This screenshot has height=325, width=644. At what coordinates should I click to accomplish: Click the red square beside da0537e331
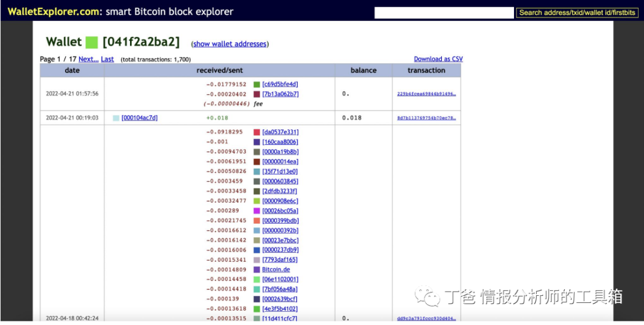click(x=256, y=132)
